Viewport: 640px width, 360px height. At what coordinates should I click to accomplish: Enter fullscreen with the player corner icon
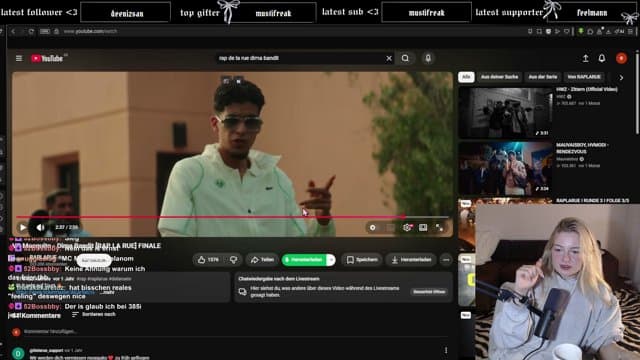coord(439,227)
